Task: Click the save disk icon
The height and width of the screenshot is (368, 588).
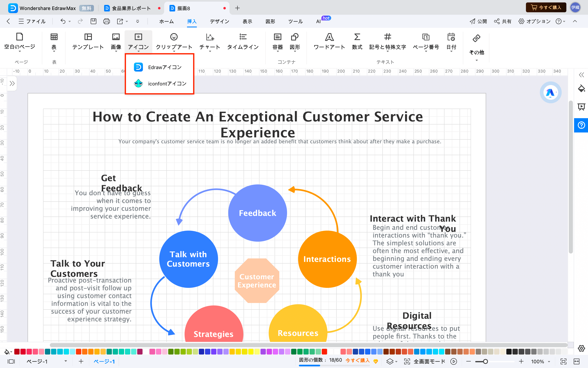Action: [94, 21]
